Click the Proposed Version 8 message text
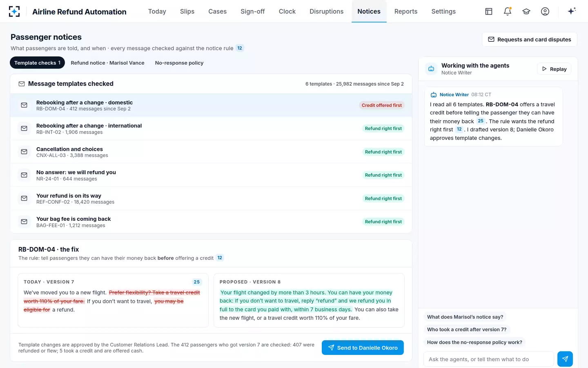Screen dimensions: 588x368 pos(309,305)
